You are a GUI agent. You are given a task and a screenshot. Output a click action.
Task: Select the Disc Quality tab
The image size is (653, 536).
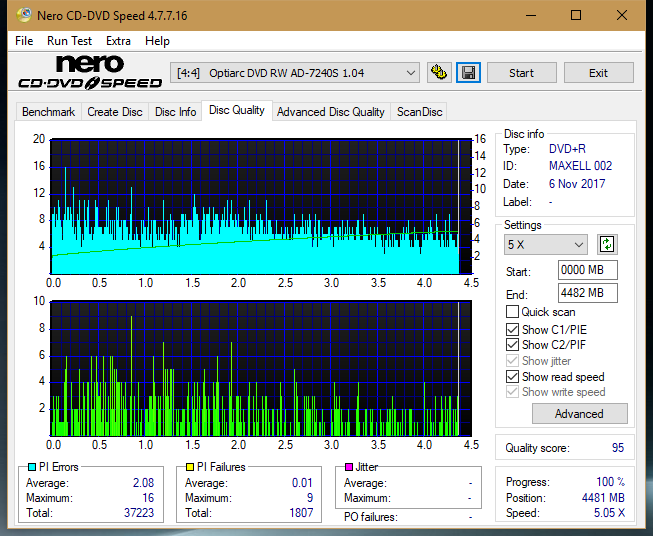click(237, 110)
